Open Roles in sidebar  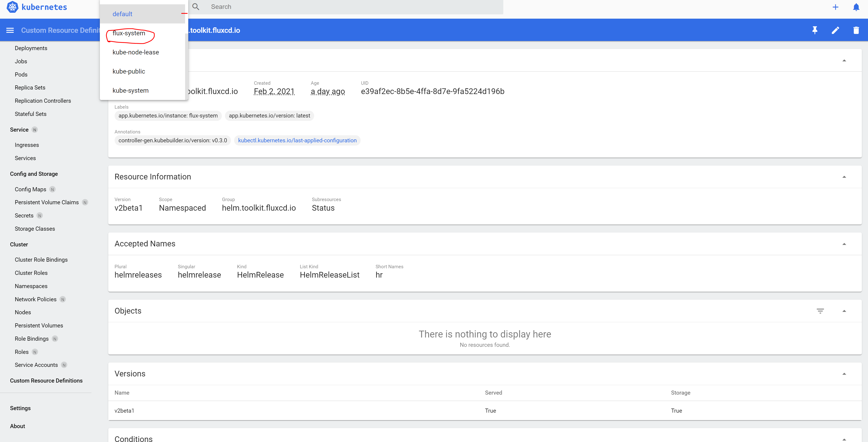tap(22, 352)
